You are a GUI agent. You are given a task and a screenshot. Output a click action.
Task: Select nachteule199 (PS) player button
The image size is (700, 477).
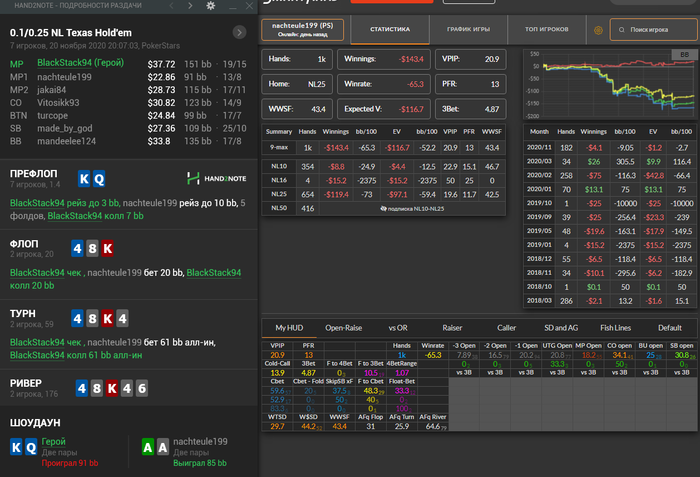coord(302,29)
